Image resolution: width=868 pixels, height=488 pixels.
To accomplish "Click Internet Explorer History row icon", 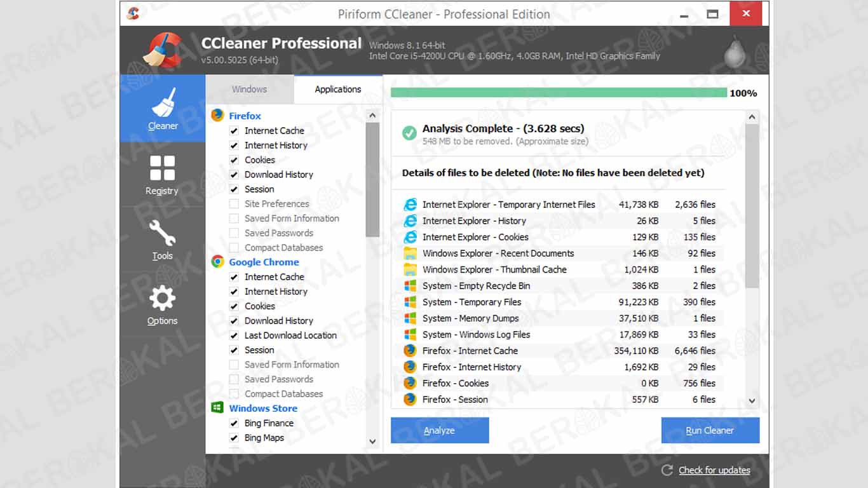I will tap(410, 220).
